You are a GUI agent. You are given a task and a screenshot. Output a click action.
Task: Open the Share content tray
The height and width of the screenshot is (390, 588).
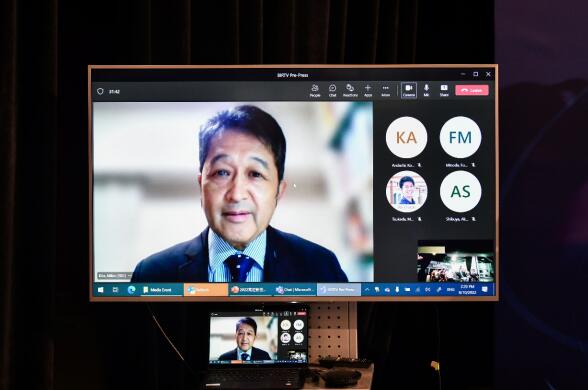(x=444, y=90)
